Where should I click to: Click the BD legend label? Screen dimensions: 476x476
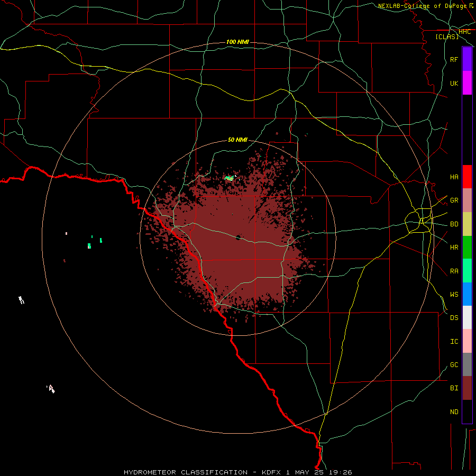click(454, 224)
